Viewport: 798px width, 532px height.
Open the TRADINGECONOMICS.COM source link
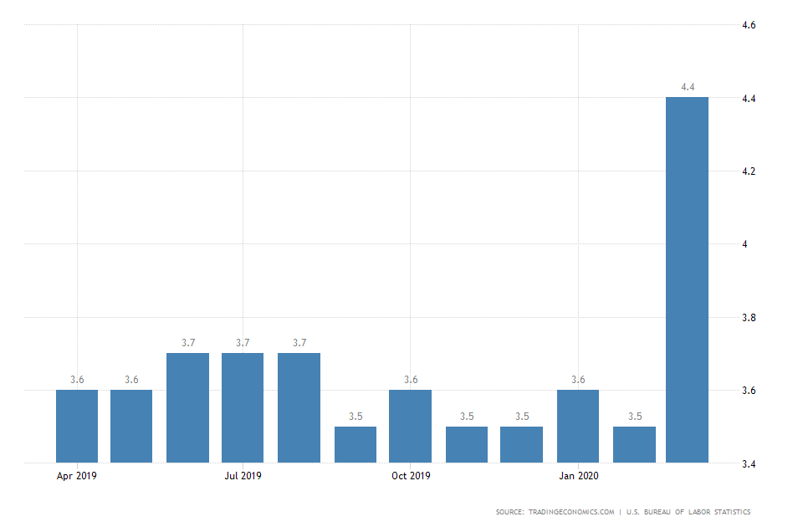573,509
